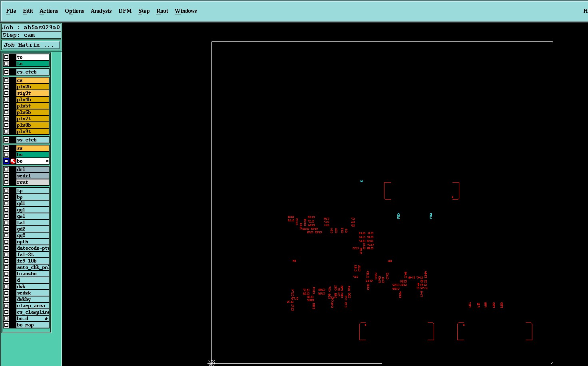Screen dimensions: 588x366
Task: Click the cyan FB3 label on canvas
Action: click(x=399, y=216)
